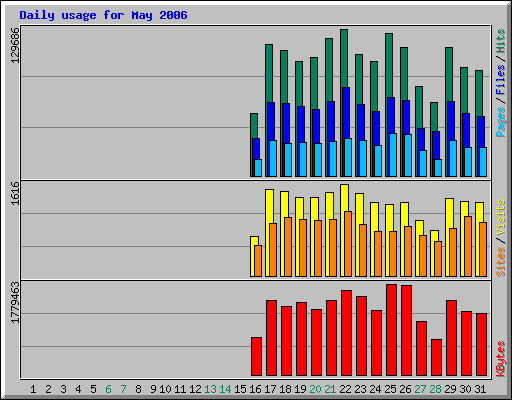
Task: Click day label 15 on the x-axis
Action: pyautogui.click(x=240, y=389)
